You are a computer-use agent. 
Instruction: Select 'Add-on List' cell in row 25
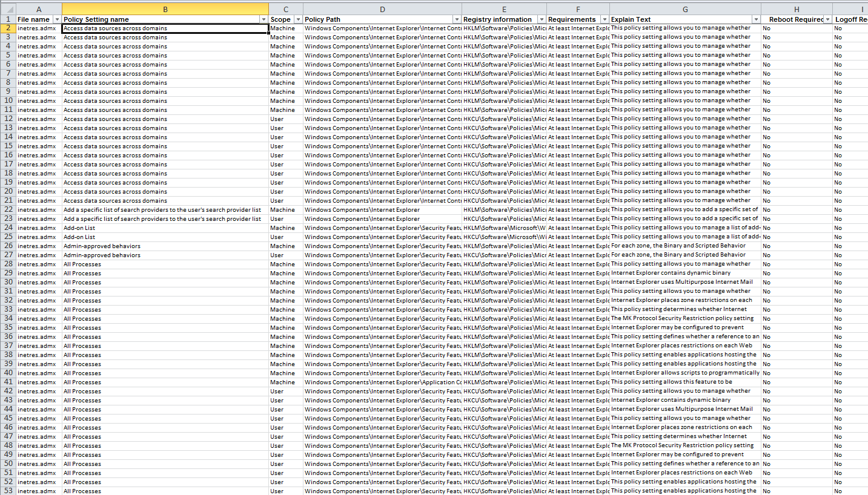click(165, 237)
